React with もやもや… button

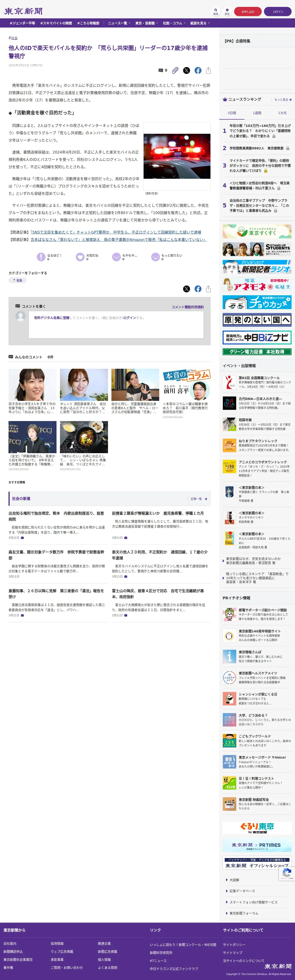coord(125,257)
